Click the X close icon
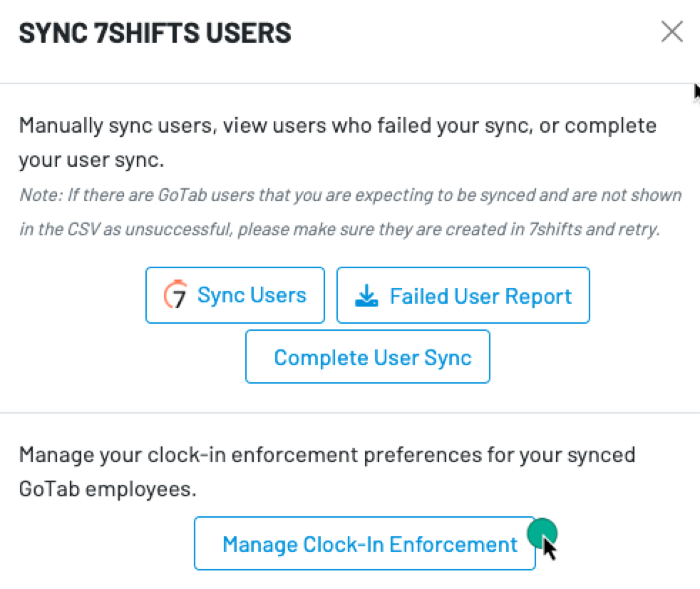Viewport: 700px width, 589px height. point(671,31)
